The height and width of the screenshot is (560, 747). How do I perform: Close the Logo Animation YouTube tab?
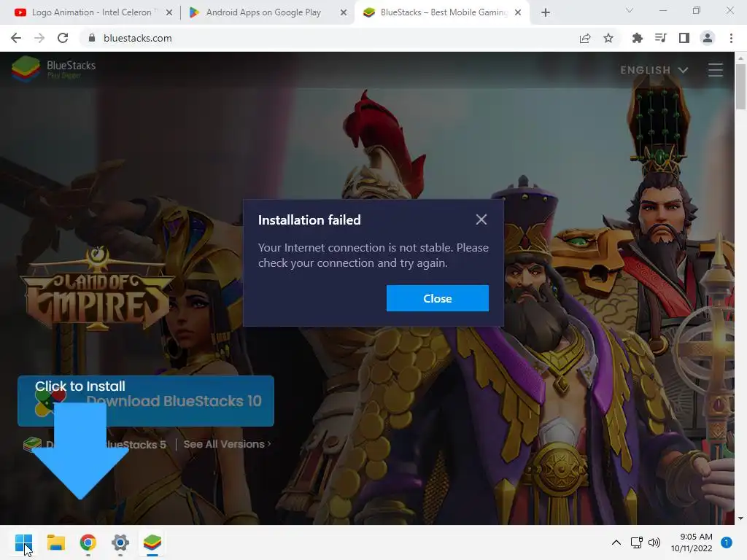coord(169,13)
